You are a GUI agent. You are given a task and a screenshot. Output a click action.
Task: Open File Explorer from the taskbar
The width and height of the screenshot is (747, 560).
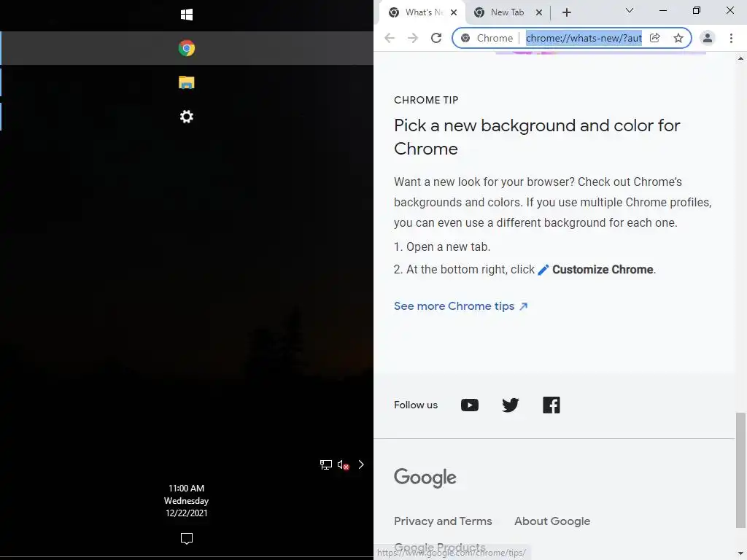186,82
